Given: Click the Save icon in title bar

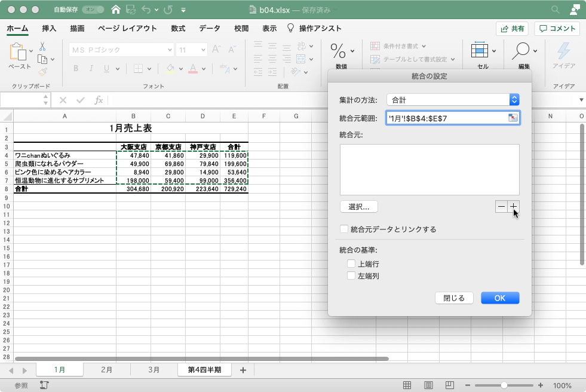Looking at the screenshot, I should pyautogui.click(x=130, y=10).
